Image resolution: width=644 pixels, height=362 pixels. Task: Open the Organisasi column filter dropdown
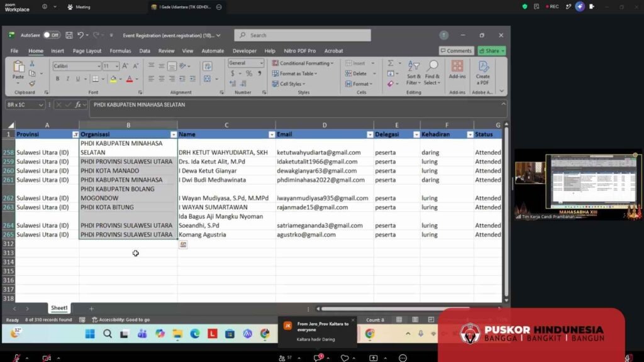(x=174, y=134)
